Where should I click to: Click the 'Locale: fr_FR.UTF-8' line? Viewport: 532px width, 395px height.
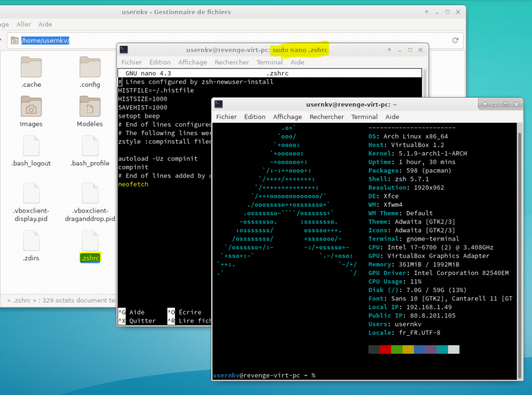pyautogui.click(x=404, y=333)
